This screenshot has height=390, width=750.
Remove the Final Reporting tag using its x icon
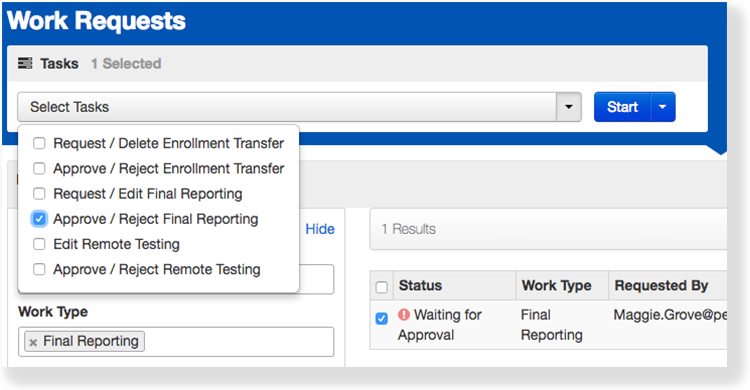(x=33, y=342)
